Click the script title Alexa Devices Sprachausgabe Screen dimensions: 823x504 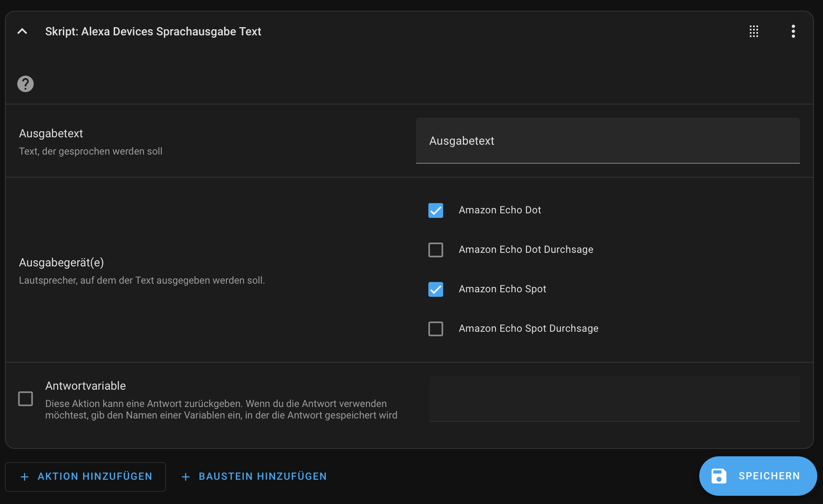[153, 32]
